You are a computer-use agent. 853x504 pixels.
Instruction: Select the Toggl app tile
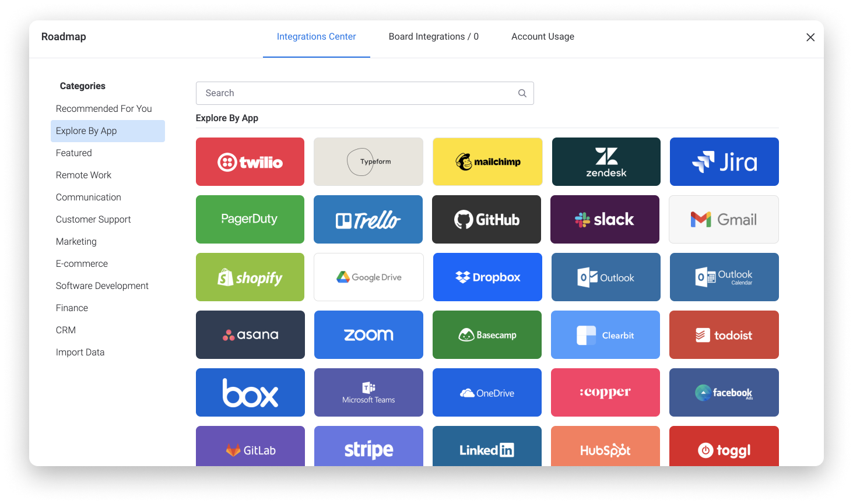pos(724,446)
